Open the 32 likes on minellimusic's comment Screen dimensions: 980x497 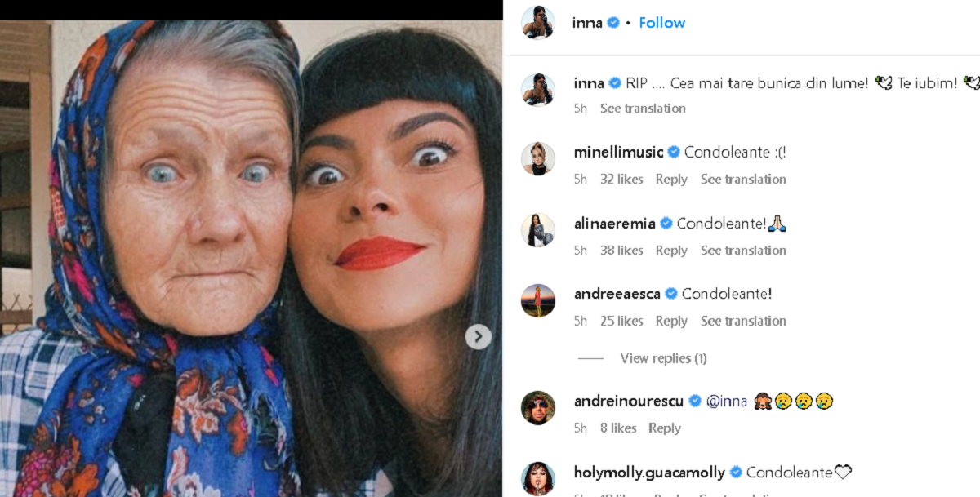(x=621, y=180)
